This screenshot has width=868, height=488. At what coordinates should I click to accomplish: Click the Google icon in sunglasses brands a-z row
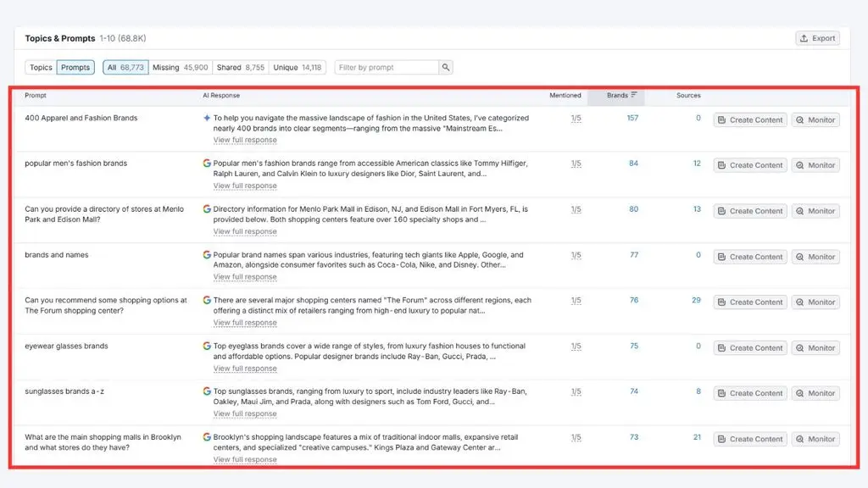click(207, 391)
